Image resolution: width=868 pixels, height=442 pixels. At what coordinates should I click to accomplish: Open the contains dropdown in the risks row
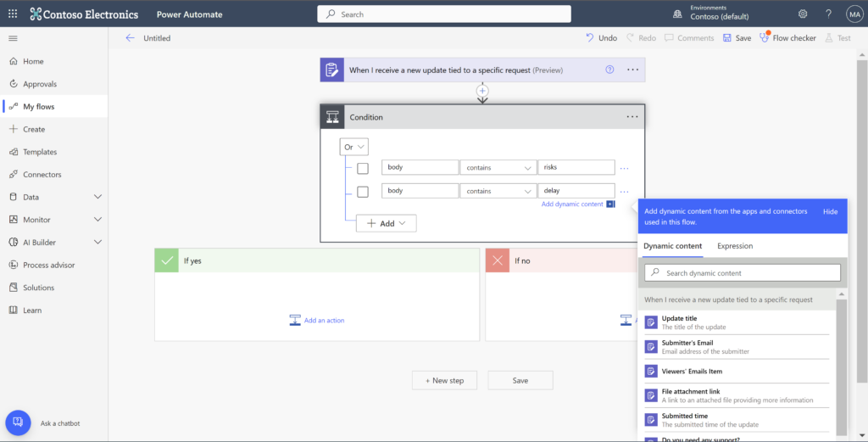498,168
